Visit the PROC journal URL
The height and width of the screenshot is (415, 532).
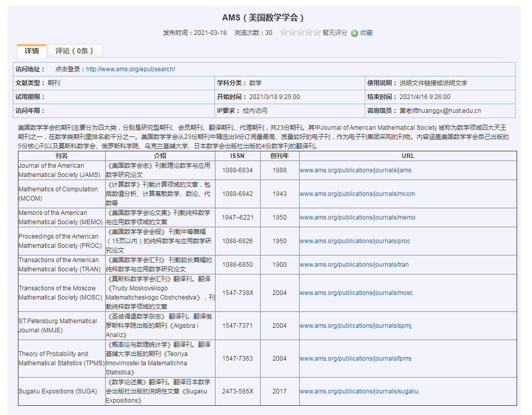tap(355, 241)
